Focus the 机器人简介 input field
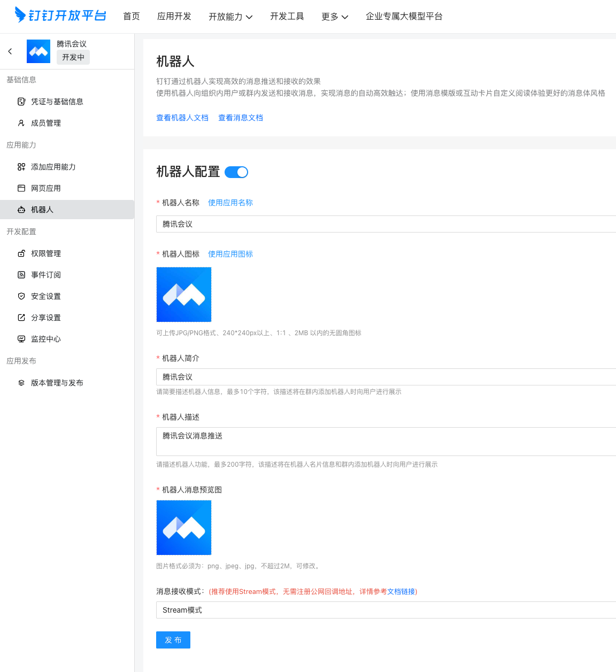Screen dimensions: 616x672 click(386, 377)
